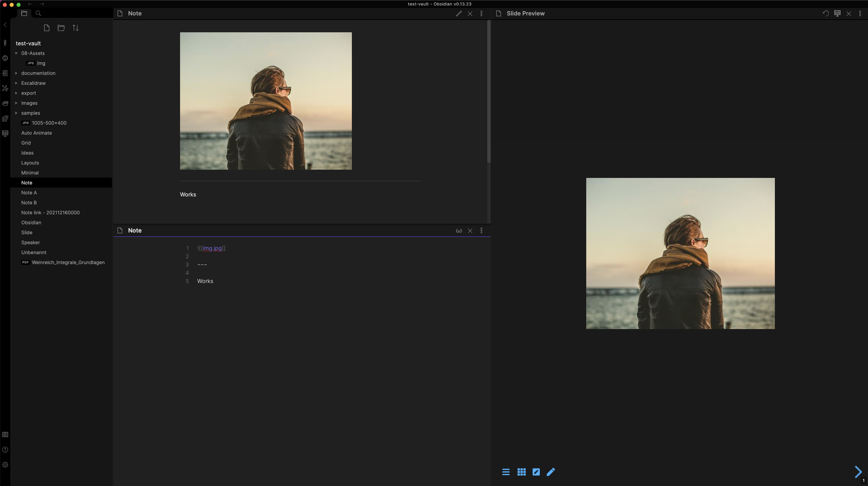Image resolution: width=868 pixels, height=486 pixels.
Task: Open slide overview with the grid icon
Action: pyautogui.click(x=521, y=472)
